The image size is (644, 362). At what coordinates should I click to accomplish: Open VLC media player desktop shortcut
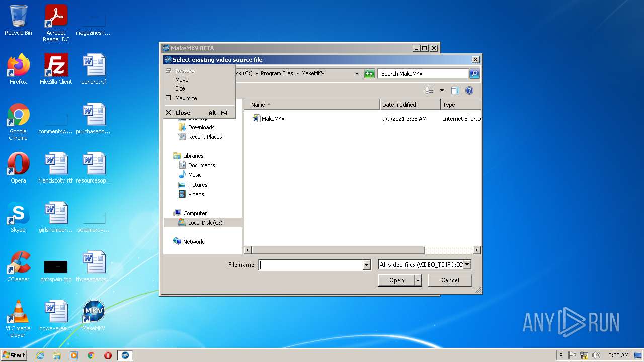coord(18,319)
